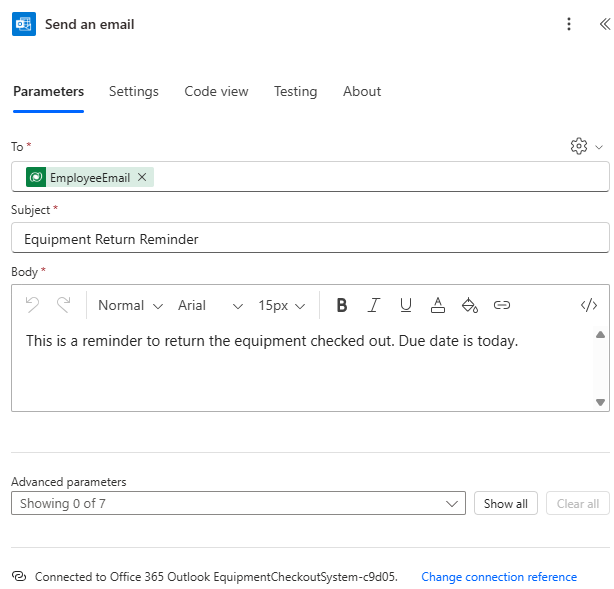Screen dimensions: 614x589
Task: Collapse the action panel with double chevron
Action: [605, 24]
